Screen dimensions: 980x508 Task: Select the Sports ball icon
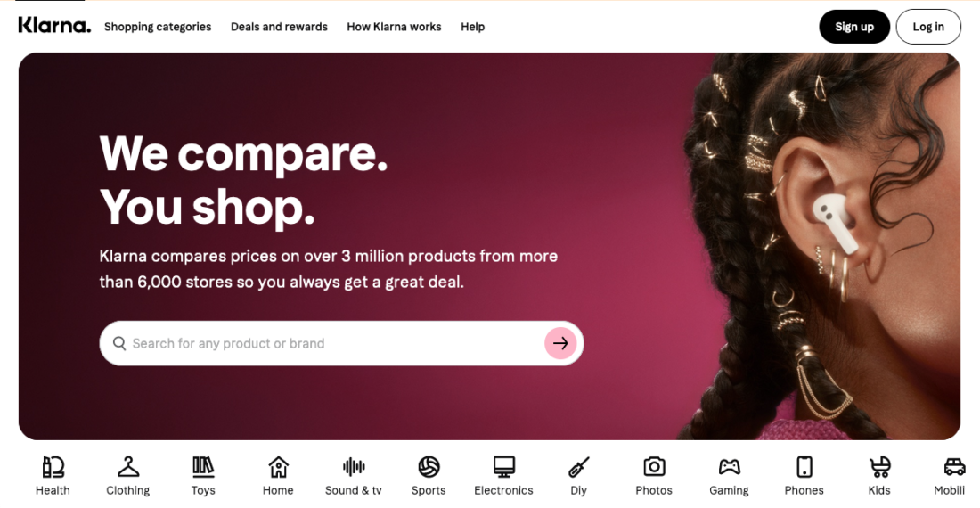pyautogui.click(x=429, y=467)
